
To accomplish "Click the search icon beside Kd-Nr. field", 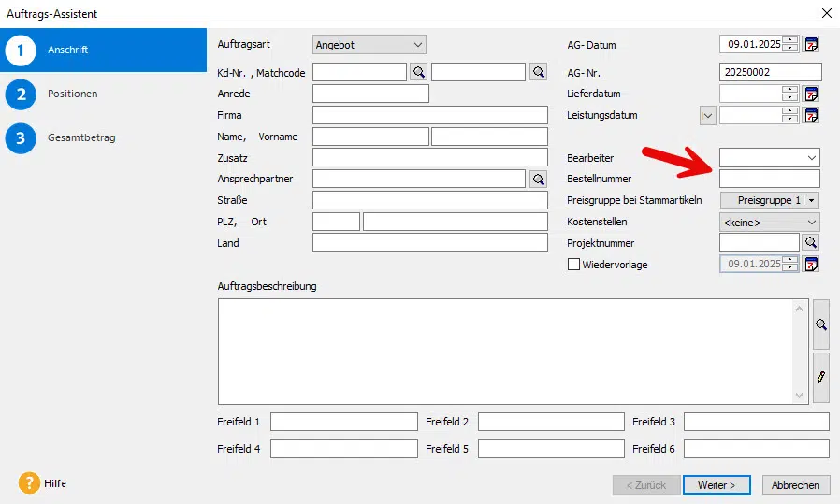I will (x=418, y=72).
